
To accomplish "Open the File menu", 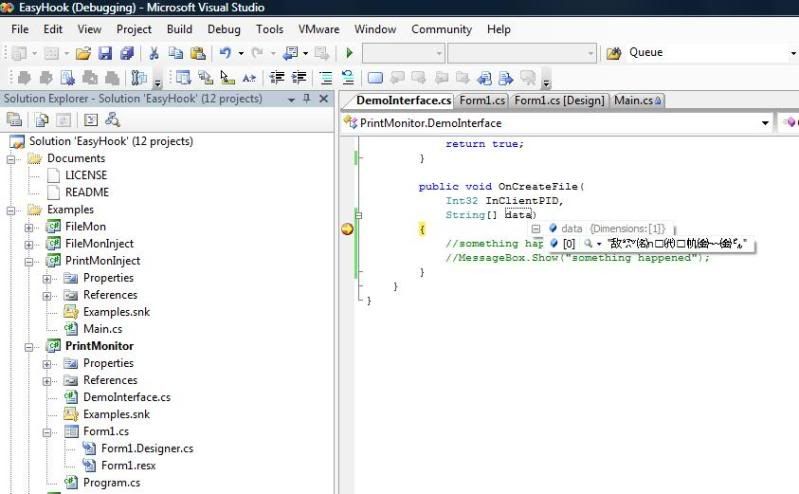I will coord(20,29).
